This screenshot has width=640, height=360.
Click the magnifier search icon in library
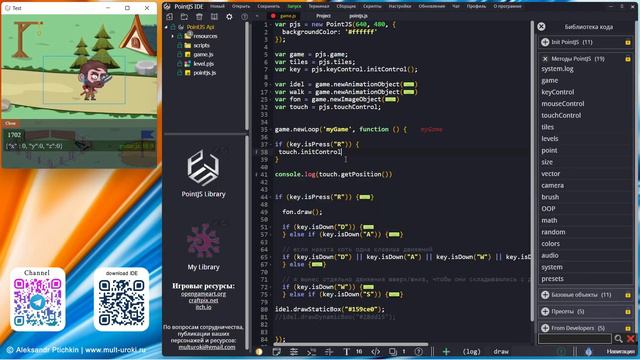point(618,338)
